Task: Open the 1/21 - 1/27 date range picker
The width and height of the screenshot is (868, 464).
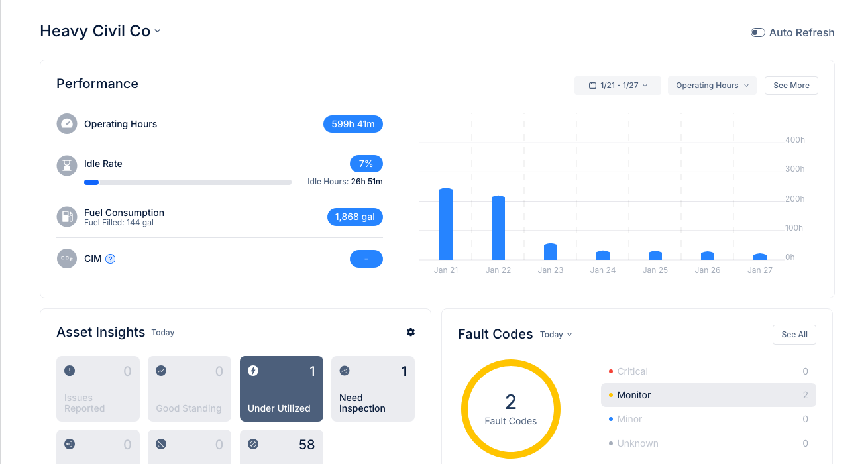Action: (618, 86)
